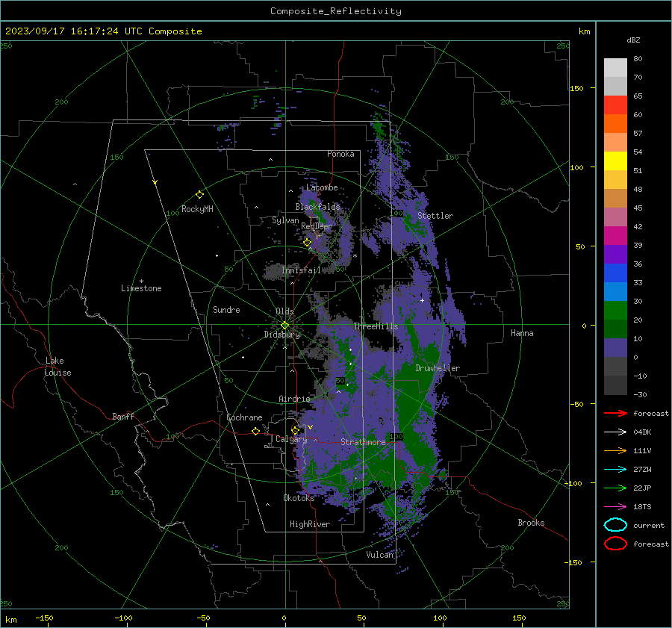This screenshot has width=672, height=628.
Task: Click the Lacombe label
Action: tap(322, 187)
